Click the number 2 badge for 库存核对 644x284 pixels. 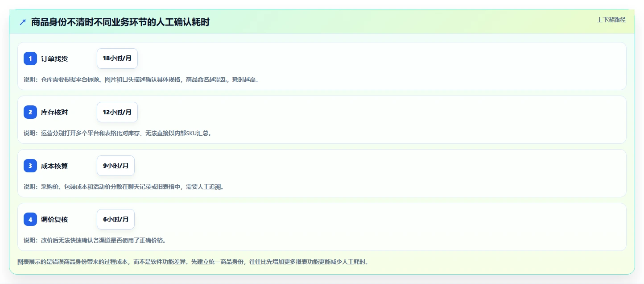(x=30, y=112)
